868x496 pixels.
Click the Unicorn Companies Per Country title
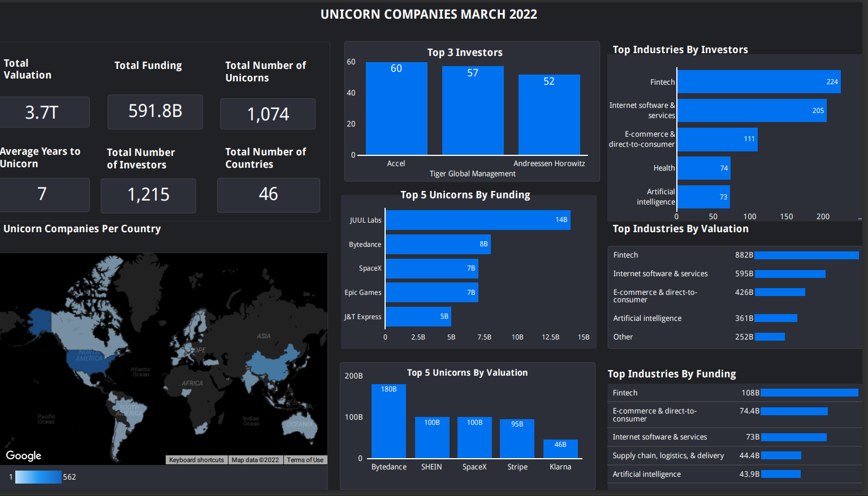82,229
